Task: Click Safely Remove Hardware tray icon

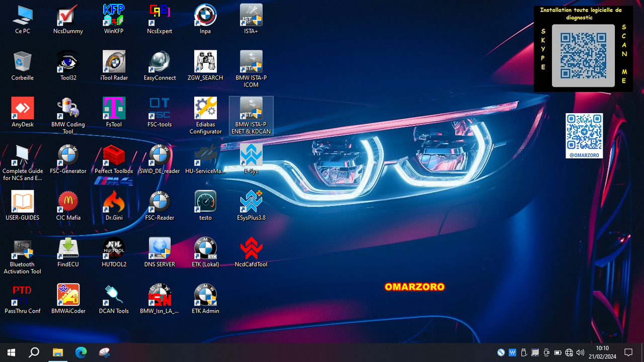Action: pyautogui.click(x=524, y=352)
